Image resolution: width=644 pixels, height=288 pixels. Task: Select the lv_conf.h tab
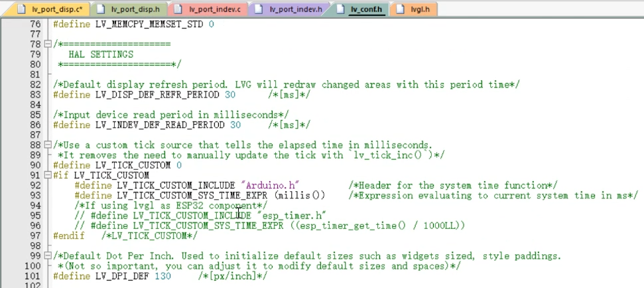point(359,9)
